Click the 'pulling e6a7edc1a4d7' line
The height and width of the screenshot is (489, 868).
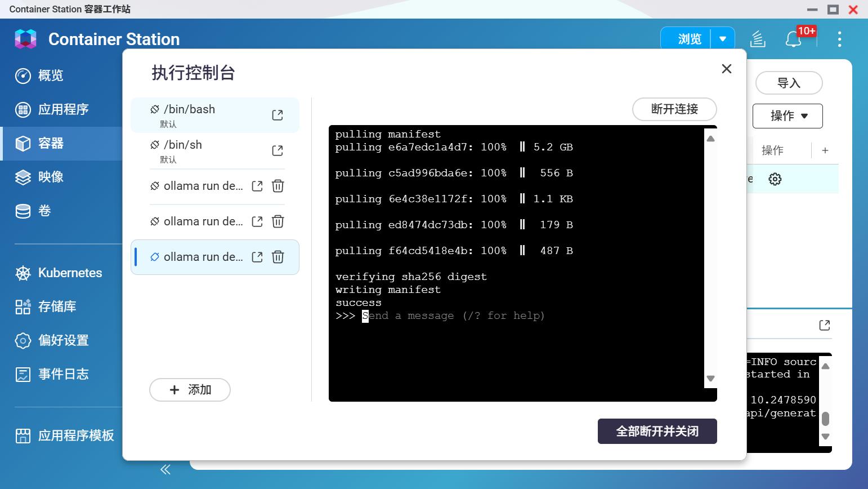[x=454, y=147]
